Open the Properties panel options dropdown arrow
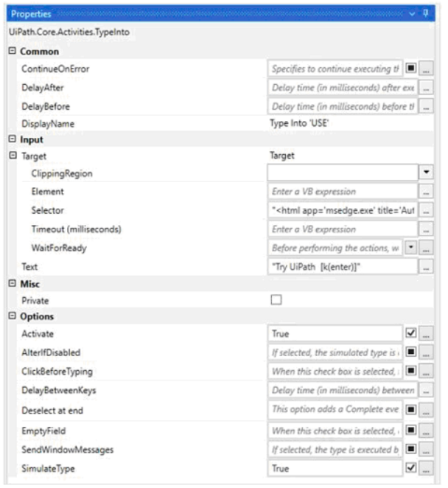The height and width of the screenshot is (488, 448). click(x=412, y=14)
